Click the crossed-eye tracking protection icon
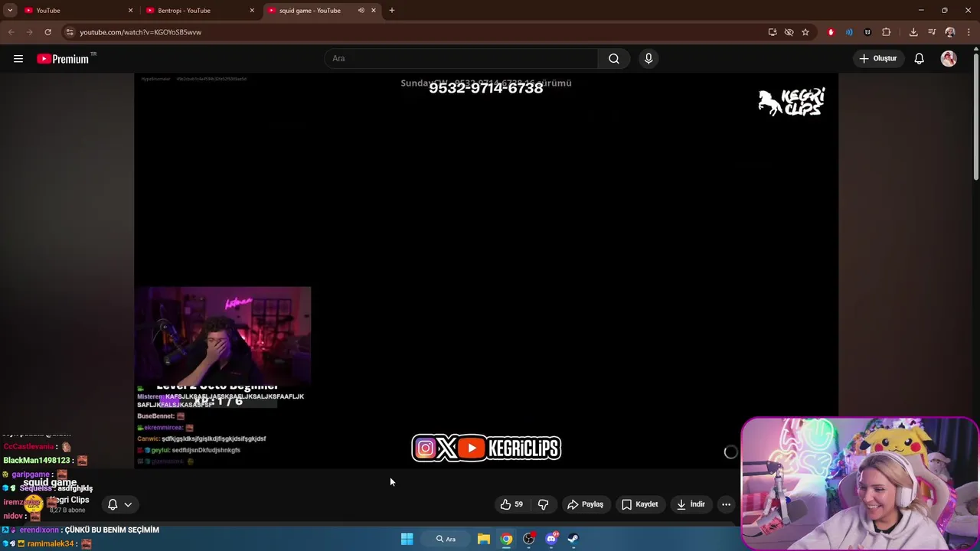Viewport: 980px width, 551px height. (789, 32)
